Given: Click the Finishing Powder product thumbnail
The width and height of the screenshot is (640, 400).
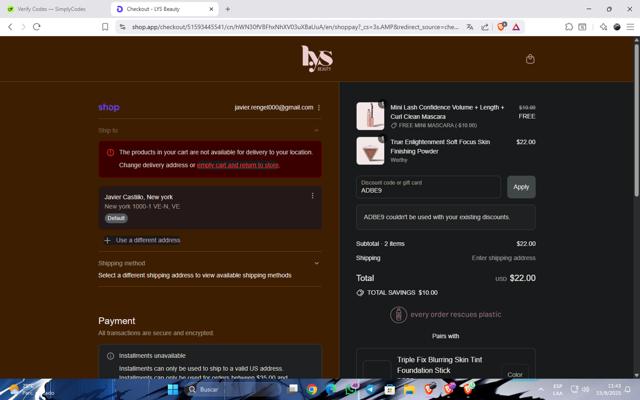Looking at the screenshot, I should click(370, 151).
